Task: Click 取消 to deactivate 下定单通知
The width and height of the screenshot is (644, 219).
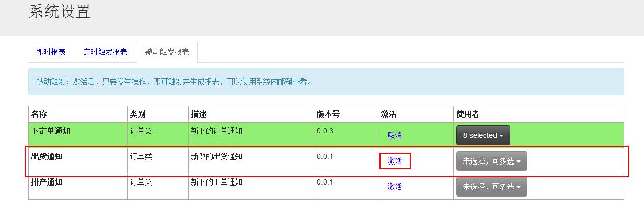Action: [x=395, y=135]
